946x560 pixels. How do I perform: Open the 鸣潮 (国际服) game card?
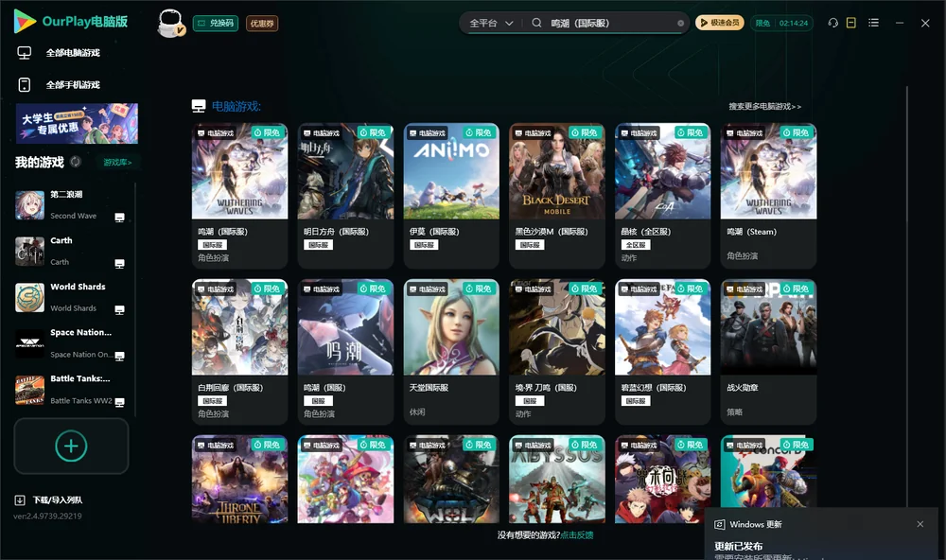[239, 196]
